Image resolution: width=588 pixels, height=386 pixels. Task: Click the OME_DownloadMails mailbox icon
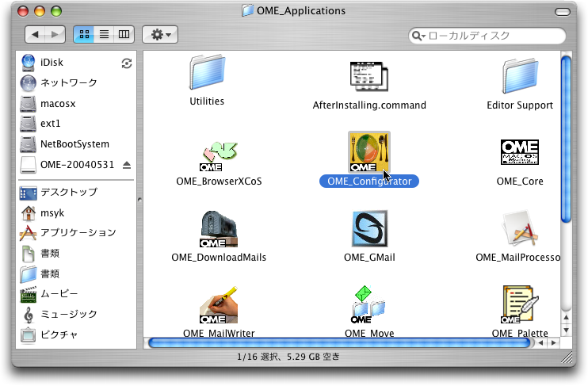pos(219,230)
